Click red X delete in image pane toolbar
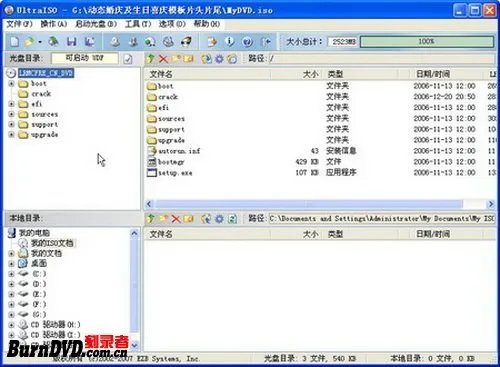Image resolution: width=500 pixels, height=367 pixels. (163, 59)
